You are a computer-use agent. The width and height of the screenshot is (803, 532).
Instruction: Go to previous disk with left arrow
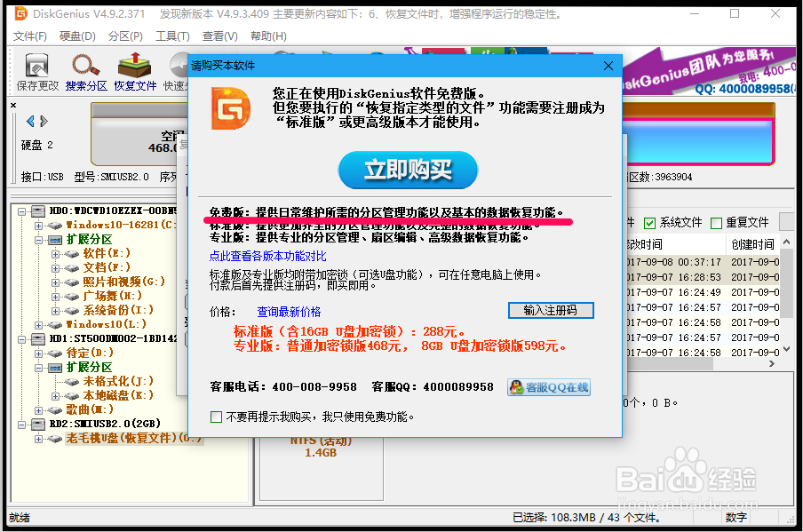(x=30, y=122)
